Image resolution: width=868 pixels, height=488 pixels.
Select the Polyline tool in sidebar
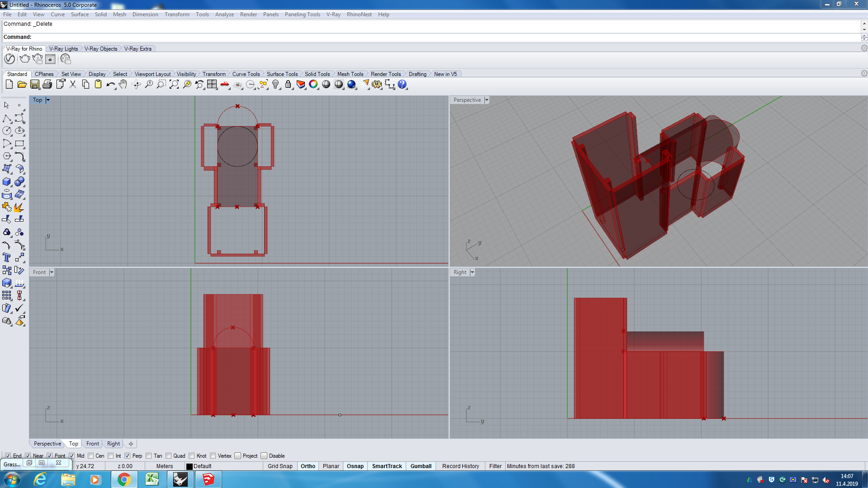pos(7,118)
